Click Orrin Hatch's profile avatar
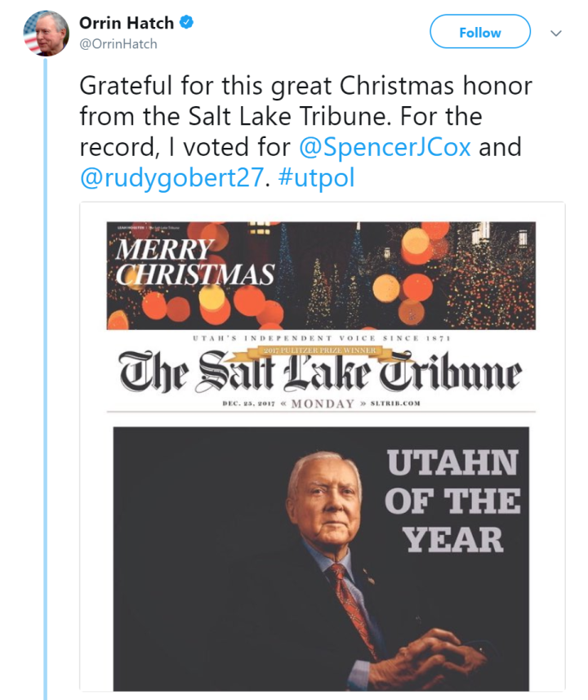The width and height of the screenshot is (588, 700). point(47,33)
